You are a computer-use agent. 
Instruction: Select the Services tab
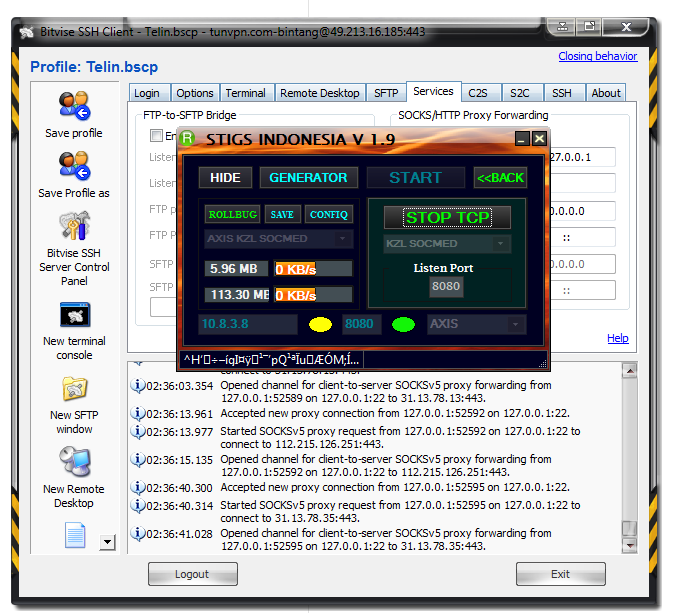(433, 92)
